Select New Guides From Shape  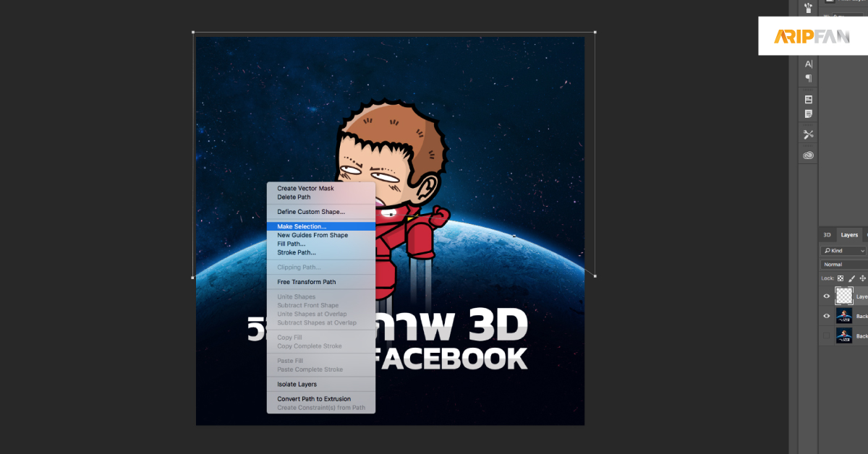coord(312,235)
